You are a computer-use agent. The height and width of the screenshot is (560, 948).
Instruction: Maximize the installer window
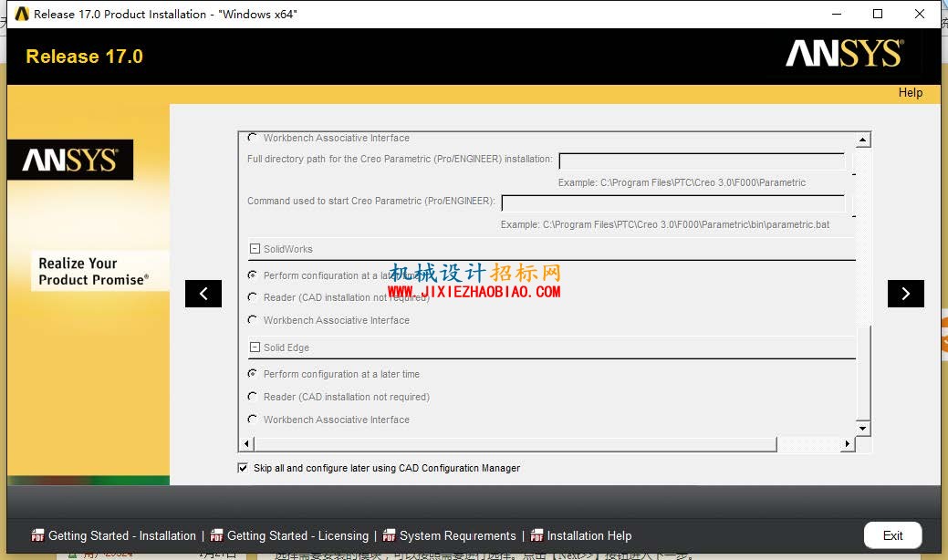pos(878,14)
